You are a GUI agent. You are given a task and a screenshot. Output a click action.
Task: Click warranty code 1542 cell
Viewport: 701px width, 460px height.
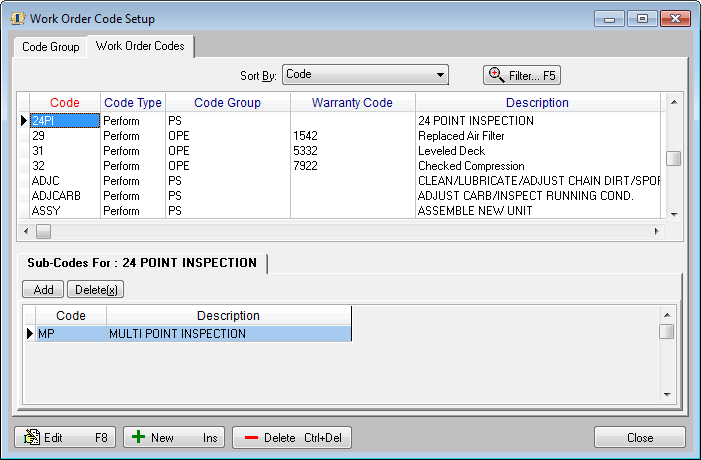[x=353, y=136]
